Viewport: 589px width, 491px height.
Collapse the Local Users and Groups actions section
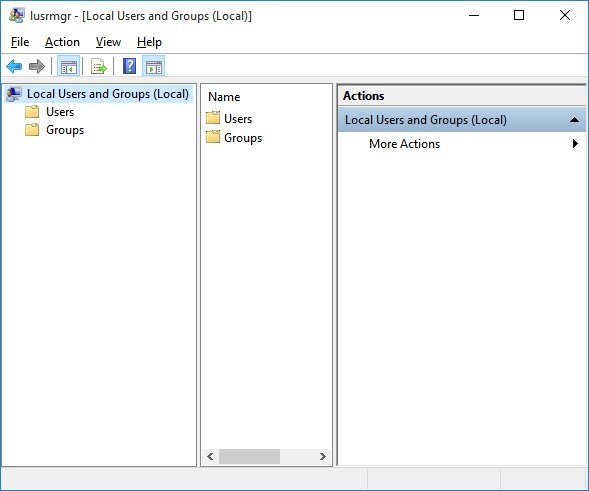coord(574,120)
